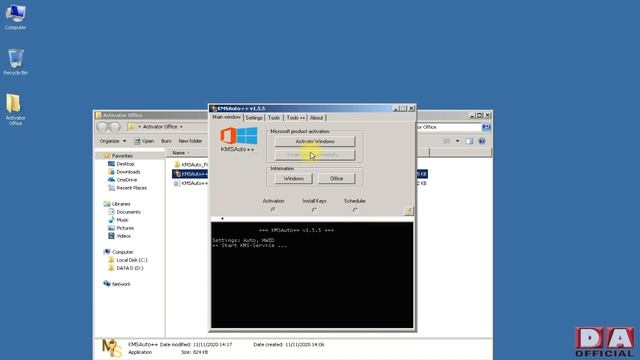Click the black KMSAuto++ log console area

[312, 274]
